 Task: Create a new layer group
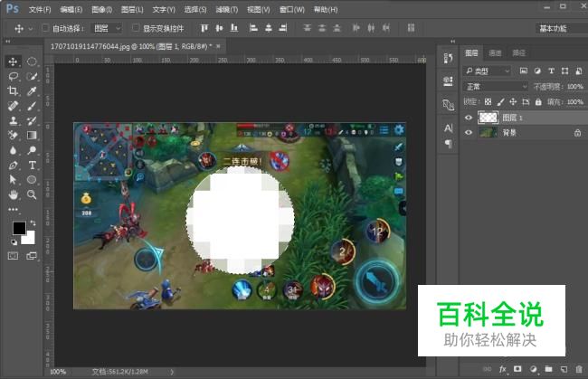click(548, 369)
